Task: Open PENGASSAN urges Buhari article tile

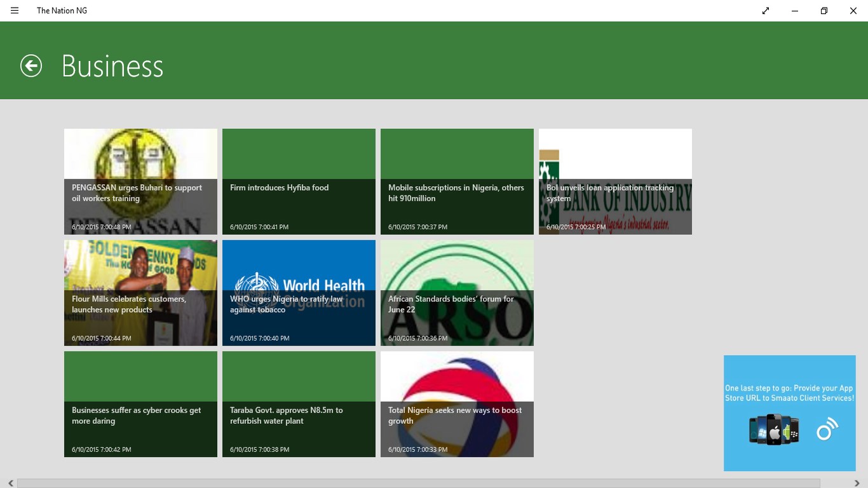Action: pos(140,182)
